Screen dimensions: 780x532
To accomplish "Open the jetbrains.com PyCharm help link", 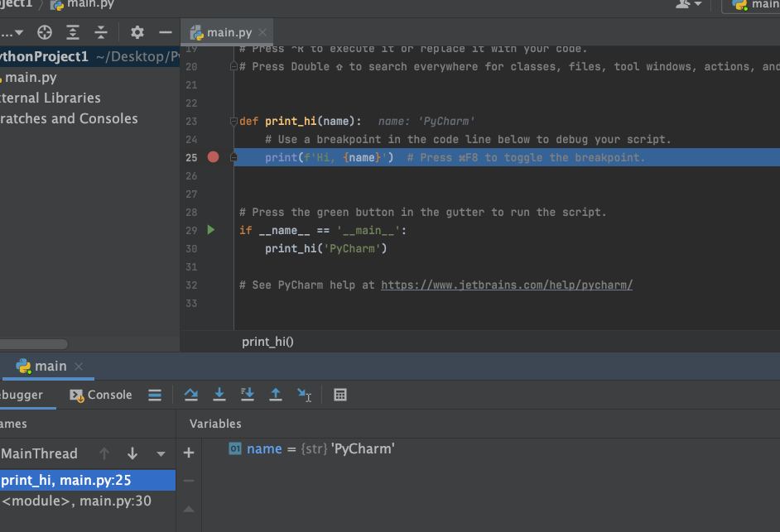I will click(x=507, y=285).
